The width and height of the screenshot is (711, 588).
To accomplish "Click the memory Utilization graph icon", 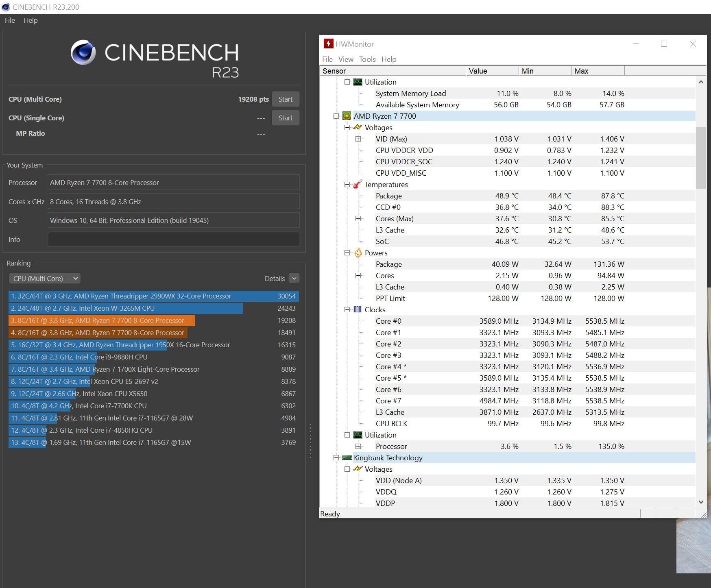I will (358, 82).
